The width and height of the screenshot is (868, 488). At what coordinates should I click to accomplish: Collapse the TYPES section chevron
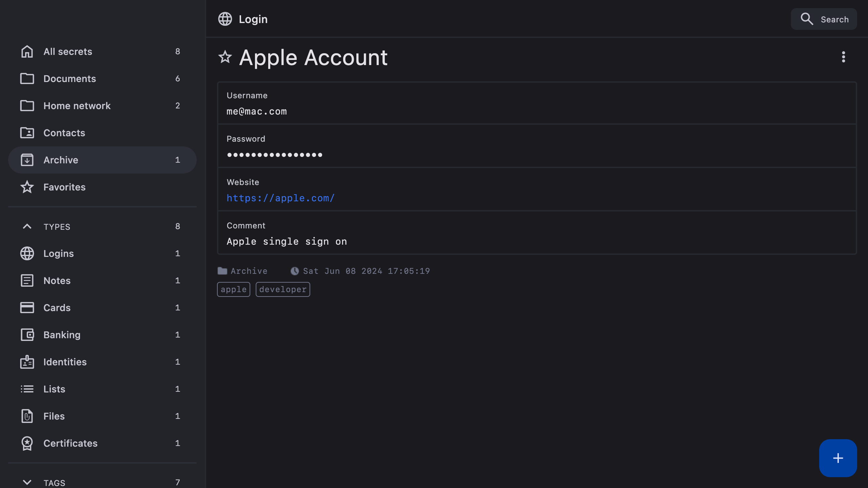(x=27, y=226)
